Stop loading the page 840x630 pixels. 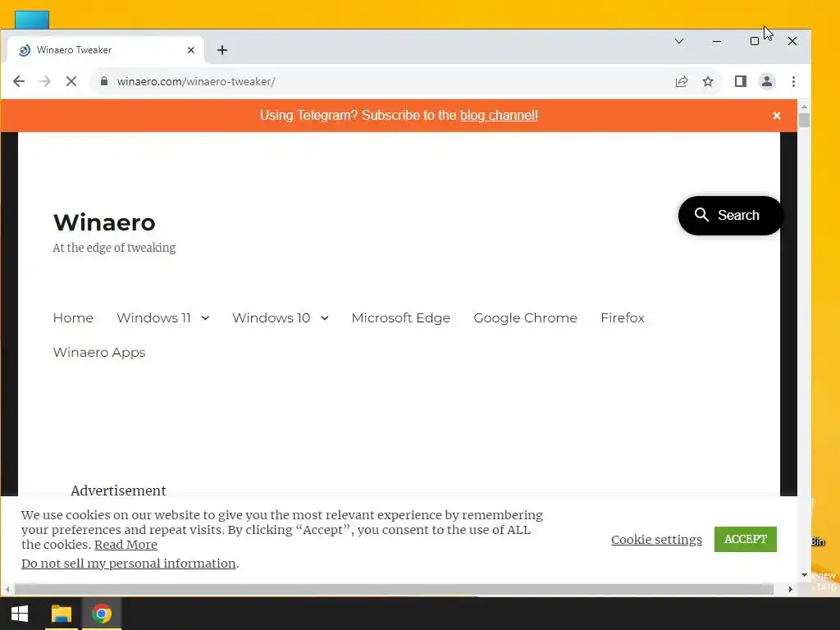tap(71, 81)
